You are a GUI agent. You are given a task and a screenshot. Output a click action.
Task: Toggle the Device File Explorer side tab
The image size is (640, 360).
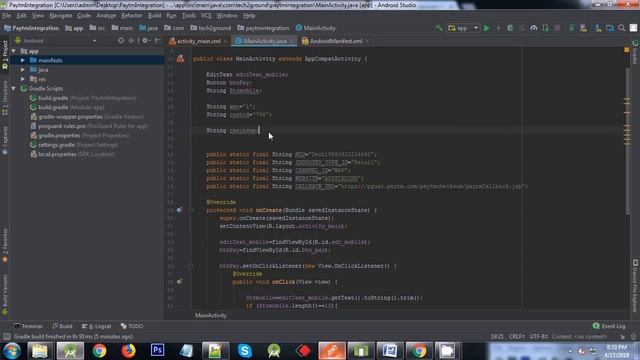point(635,286)
